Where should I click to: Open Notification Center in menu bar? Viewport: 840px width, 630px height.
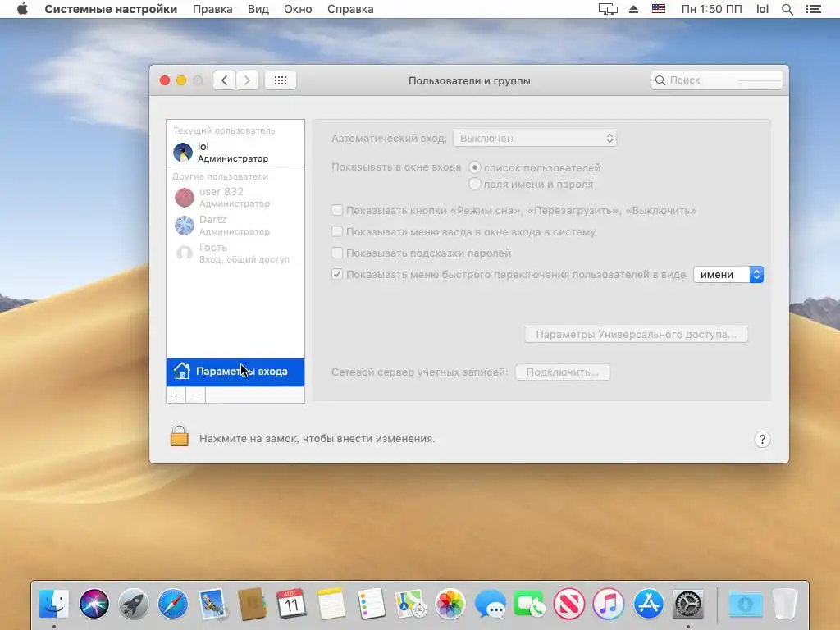pyautogui.click(x=813, y=9)
